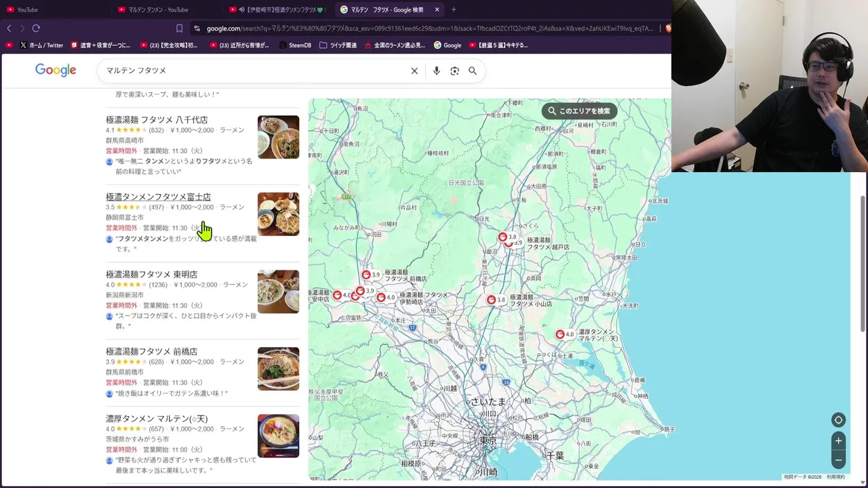This screenshot has width=868, height=488.
Task: Click '茨城県かすみがうら市' location text
Action: (x=138, y=439)
